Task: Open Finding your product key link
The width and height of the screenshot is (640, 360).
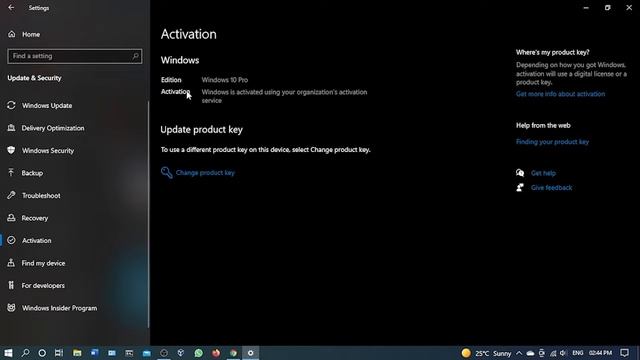Action: [552, 142]
